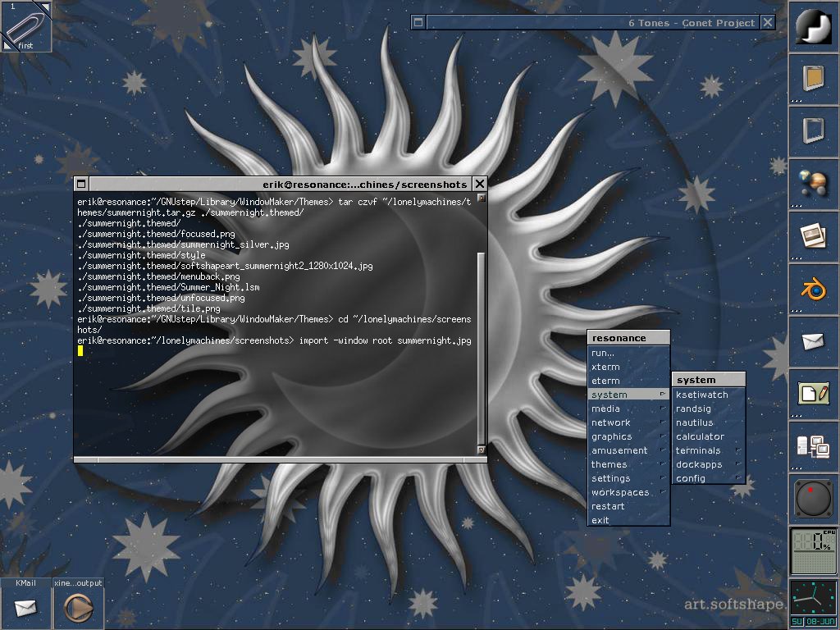Launch ksetiwatch from the system submenu
The image size is (840, 630).
(709, 395)
